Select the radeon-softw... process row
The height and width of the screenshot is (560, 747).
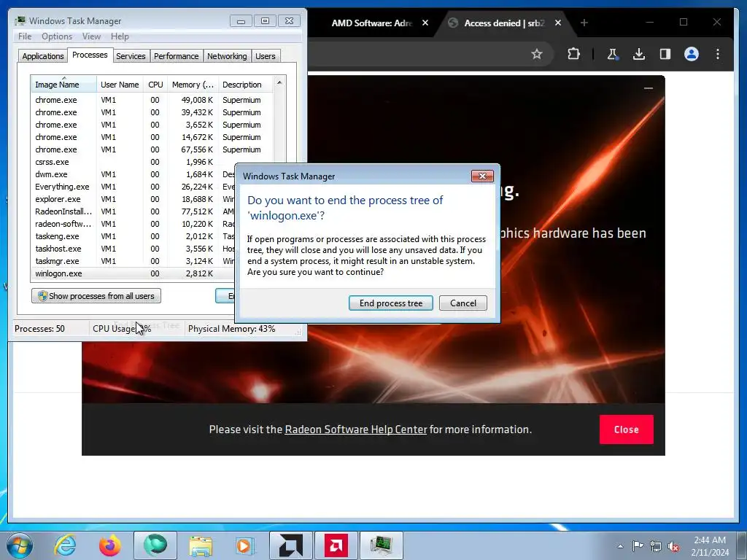133,224
